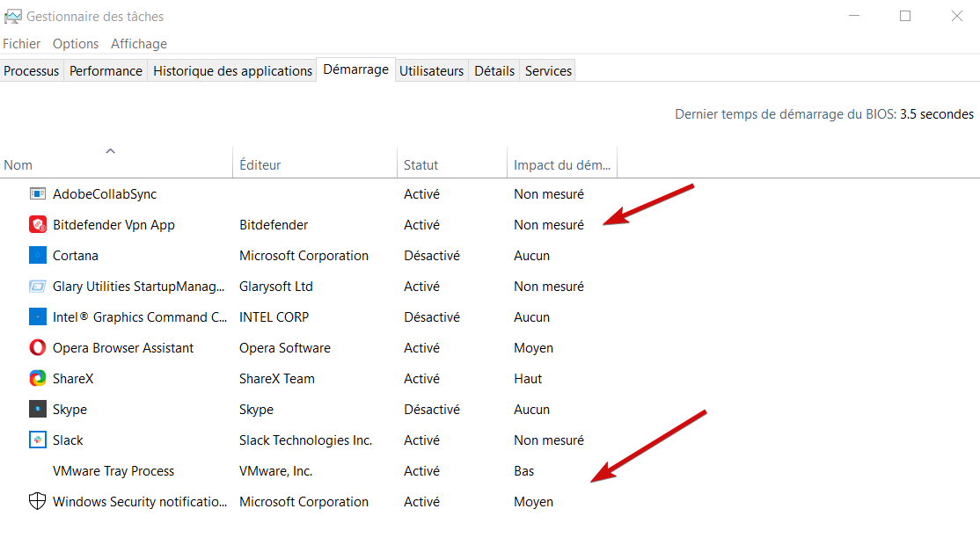Select Intel Graphics Command Center name
The height and width of the screenshot is (538, 980).
[140, 316]
